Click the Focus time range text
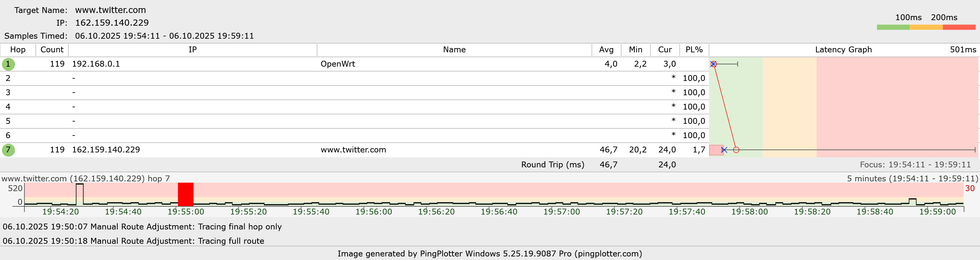This screenshot has height=260, width=980. point(915,165)
